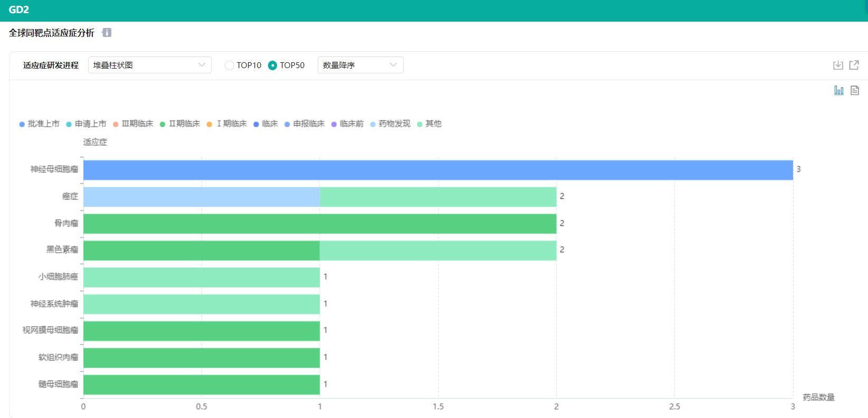Click the Ⅲ期临床 legend item

pos(133,124)
